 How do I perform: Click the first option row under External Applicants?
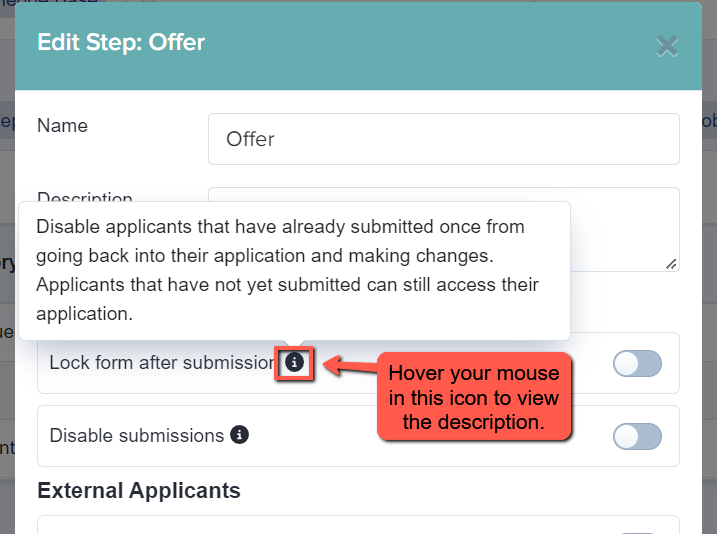point(358,525)
